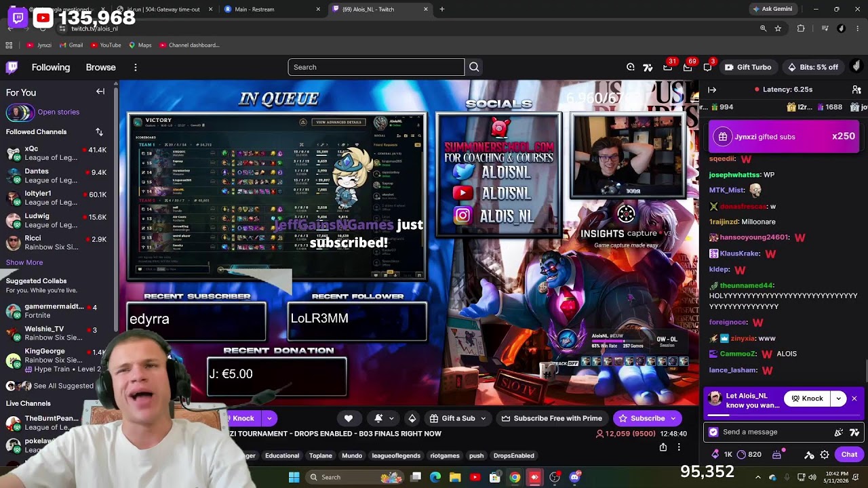The image size is (868, 488).
Task: Open notifications icon with 31 badge
Action: (x=668, y=67)
